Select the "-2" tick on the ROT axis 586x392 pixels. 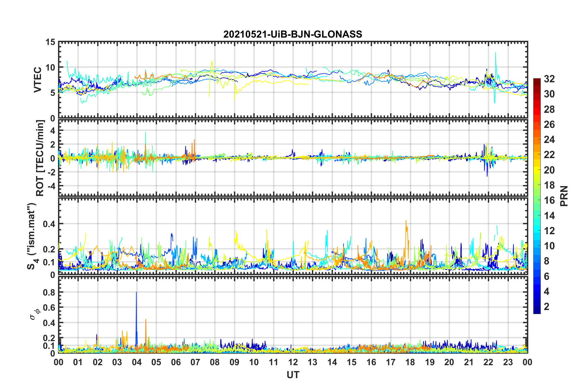[x=51, y=172]
